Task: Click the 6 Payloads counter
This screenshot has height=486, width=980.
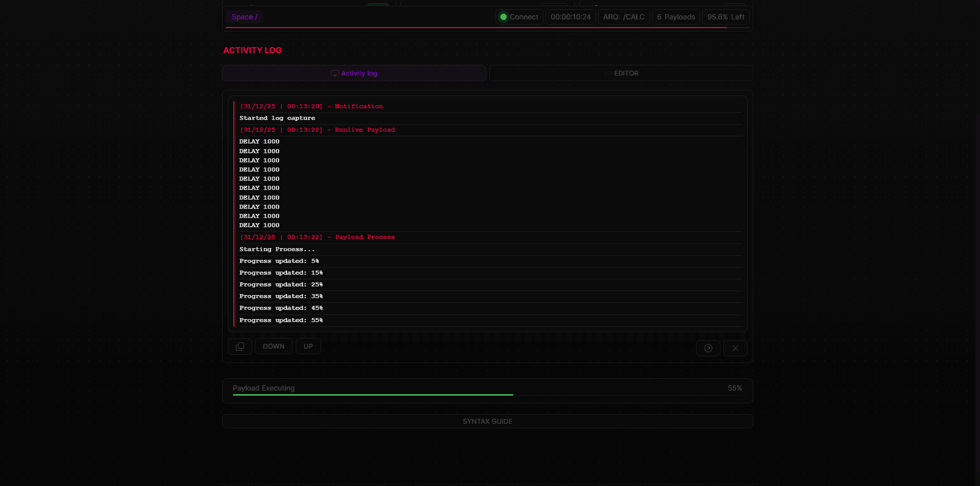Action: point(676,17)
